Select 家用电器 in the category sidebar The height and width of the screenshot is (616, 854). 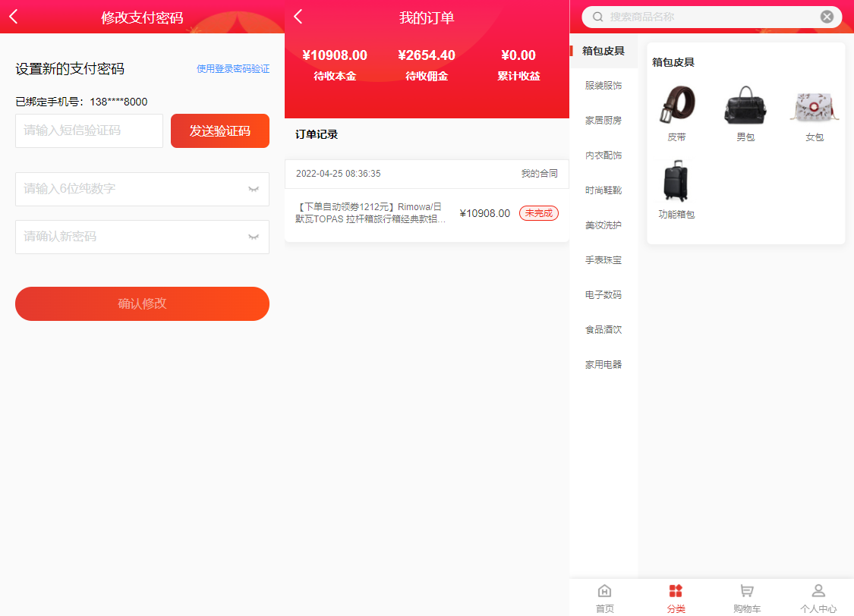pos(603,365)
